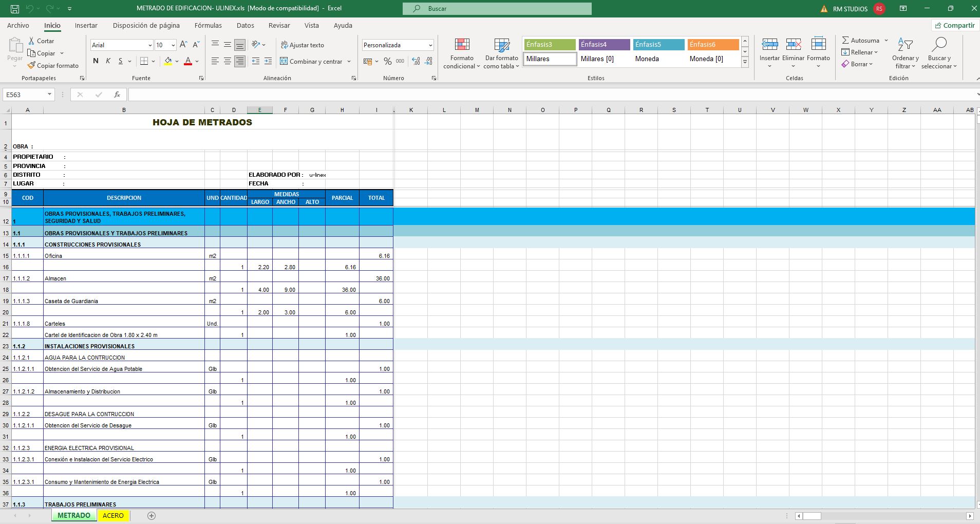Open Dar formato como tabla
Image resolution: width=980 pixels, height=524 pixels.
coord(501,53)
